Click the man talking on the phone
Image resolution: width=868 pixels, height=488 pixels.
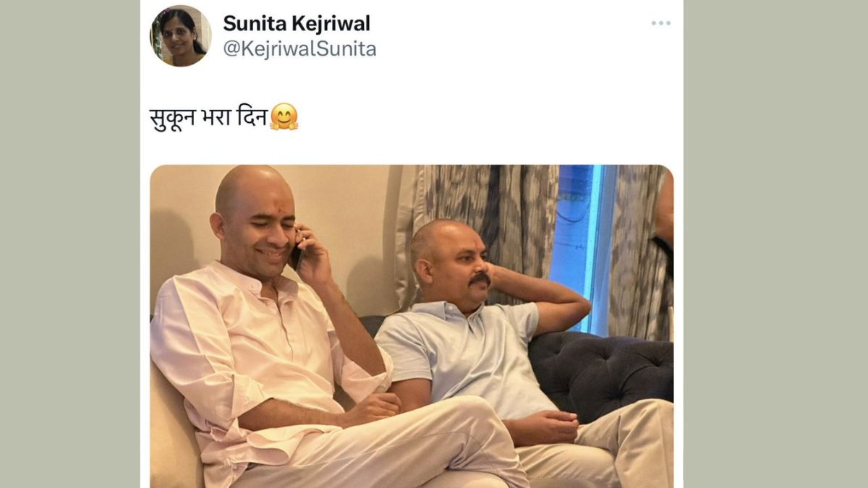coord(289,333)
